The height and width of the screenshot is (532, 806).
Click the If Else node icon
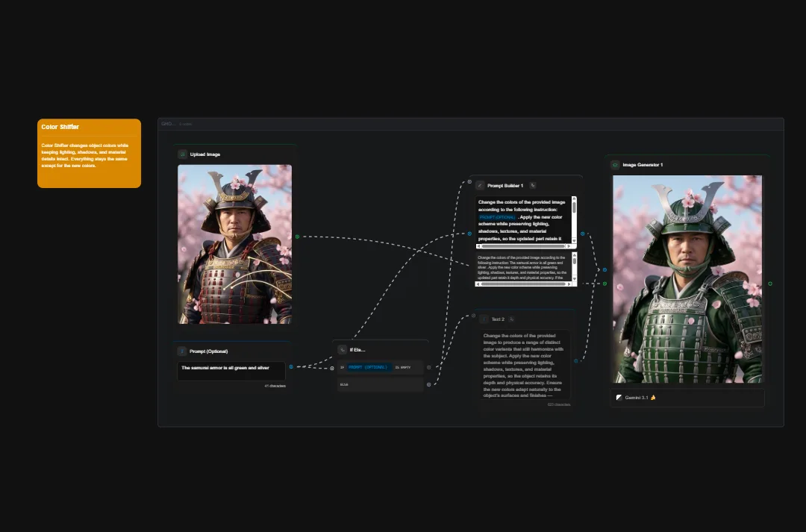pos(342,349)
